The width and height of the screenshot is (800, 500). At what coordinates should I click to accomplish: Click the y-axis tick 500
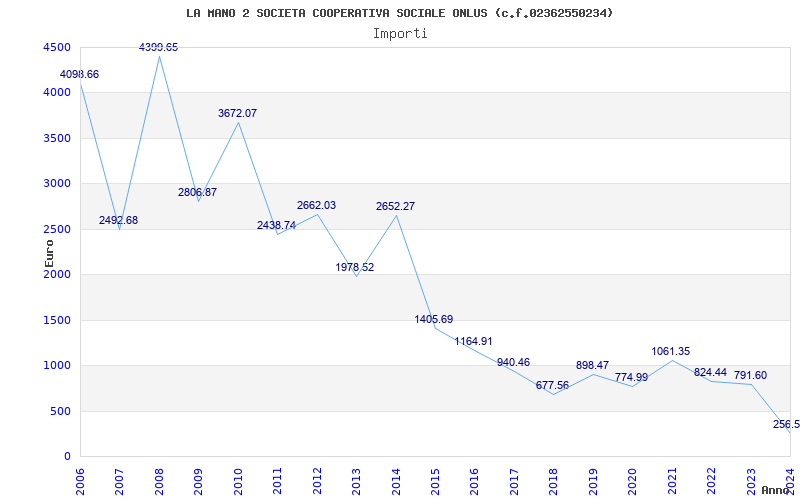(x=63, y=411)
